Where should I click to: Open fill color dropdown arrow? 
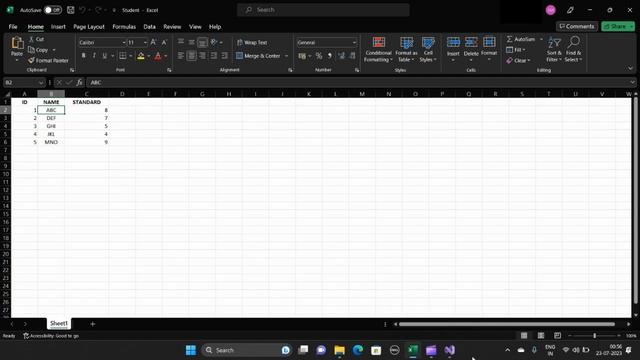tap(149, 56)
